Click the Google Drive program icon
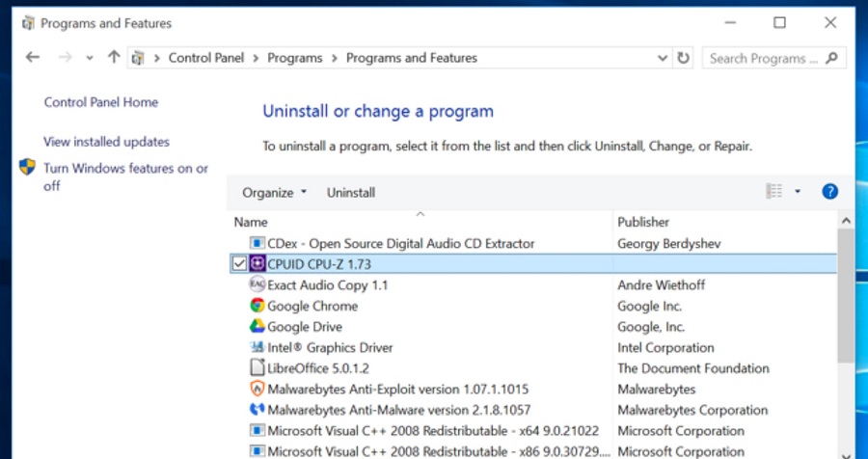 258,327
